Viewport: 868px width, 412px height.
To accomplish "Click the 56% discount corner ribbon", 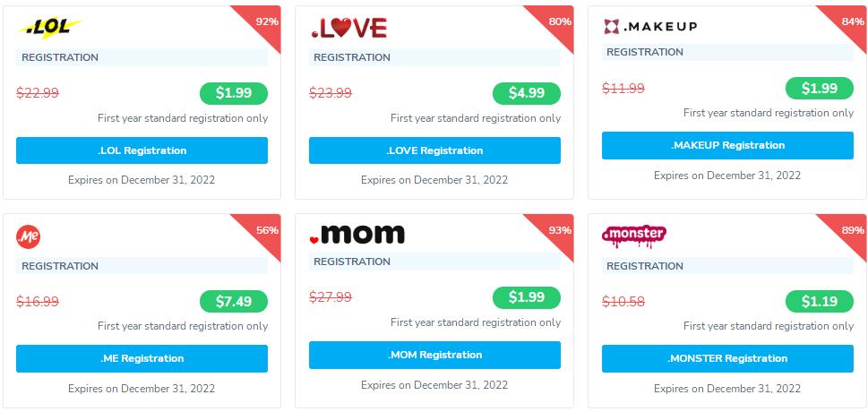I will (264, 231).
